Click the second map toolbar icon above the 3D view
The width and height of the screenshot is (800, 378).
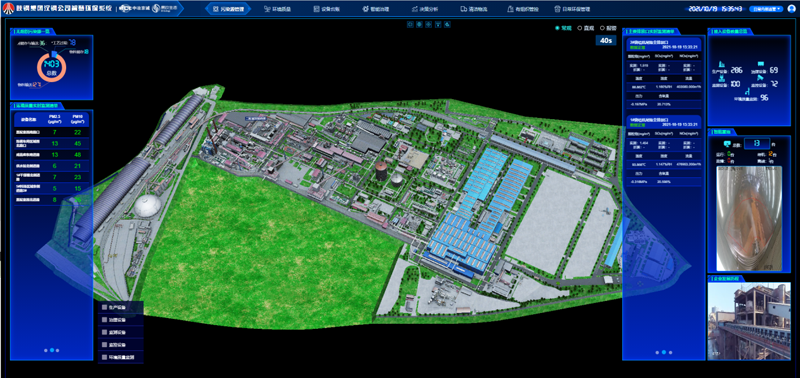tap(419, 24)
